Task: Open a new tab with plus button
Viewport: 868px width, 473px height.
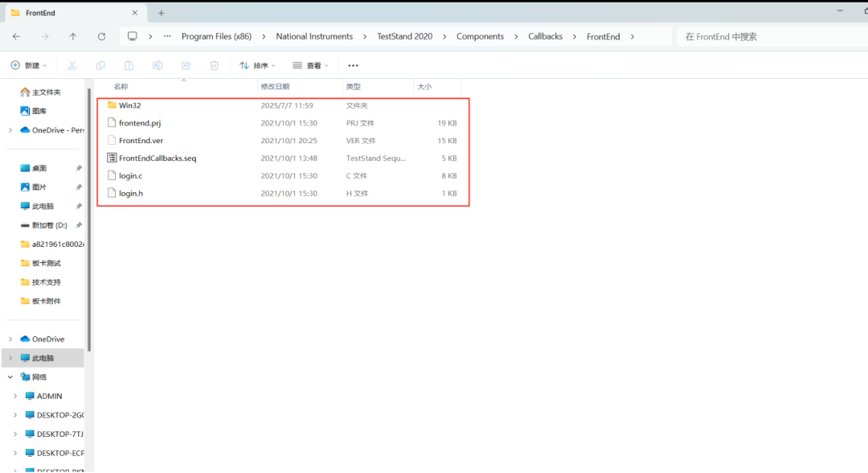Action: tap(161, 13)
